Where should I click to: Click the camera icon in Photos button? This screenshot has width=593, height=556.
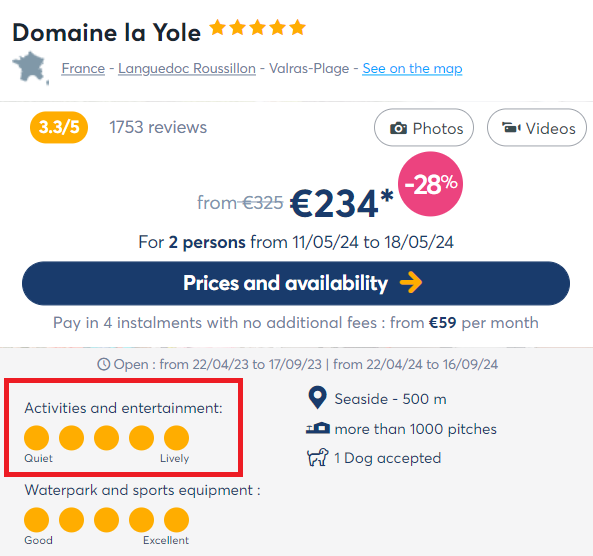398,128
